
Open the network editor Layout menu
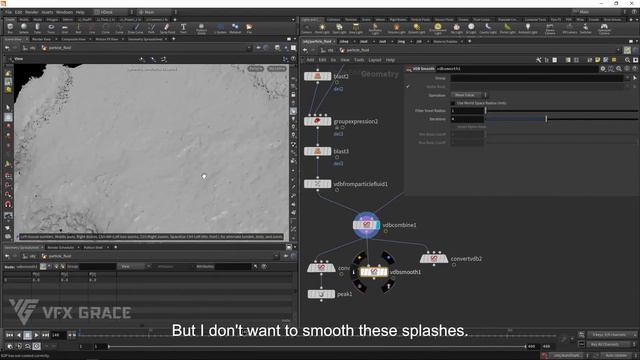375,60
